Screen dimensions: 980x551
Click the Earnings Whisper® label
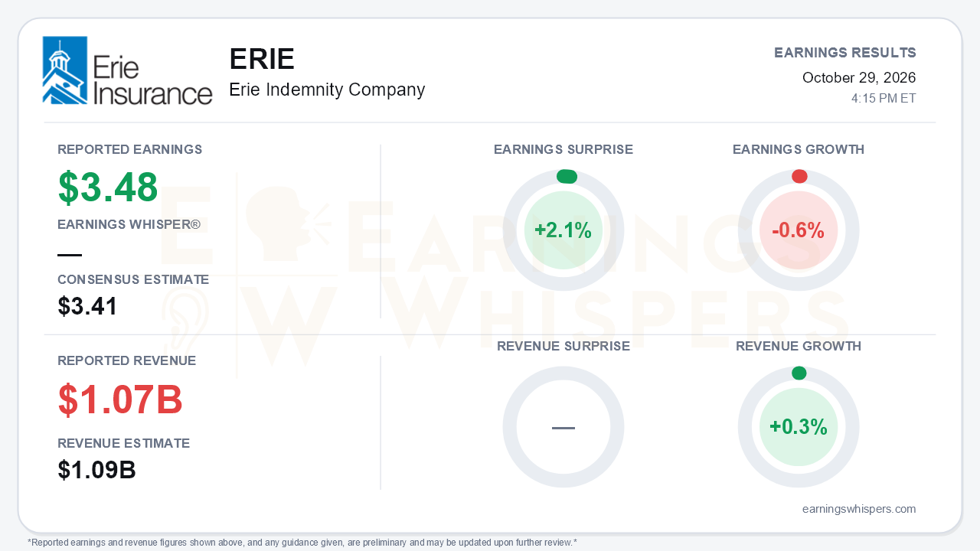(x=129, y=224)
